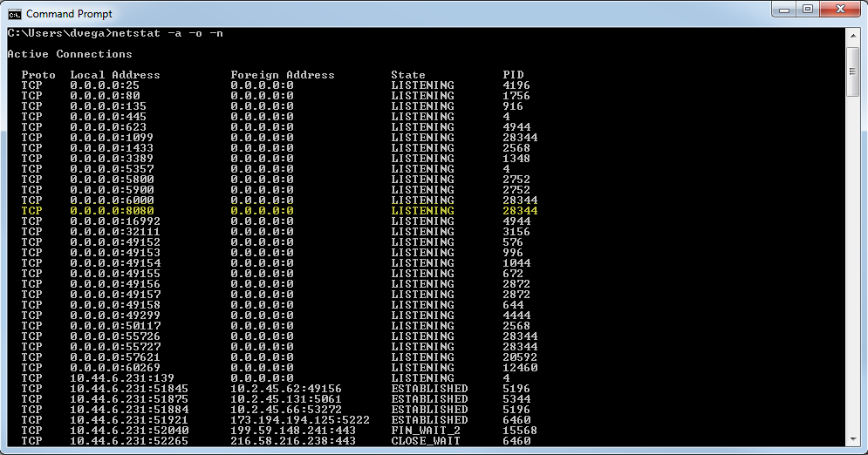Click the FIN_WAIT_2 state entry

click(426, 431)
